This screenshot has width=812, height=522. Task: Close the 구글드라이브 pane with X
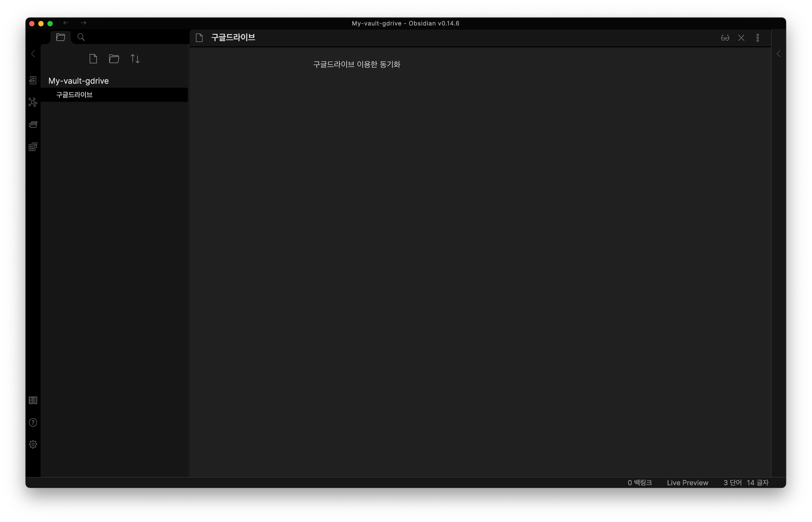click(741, 38)
